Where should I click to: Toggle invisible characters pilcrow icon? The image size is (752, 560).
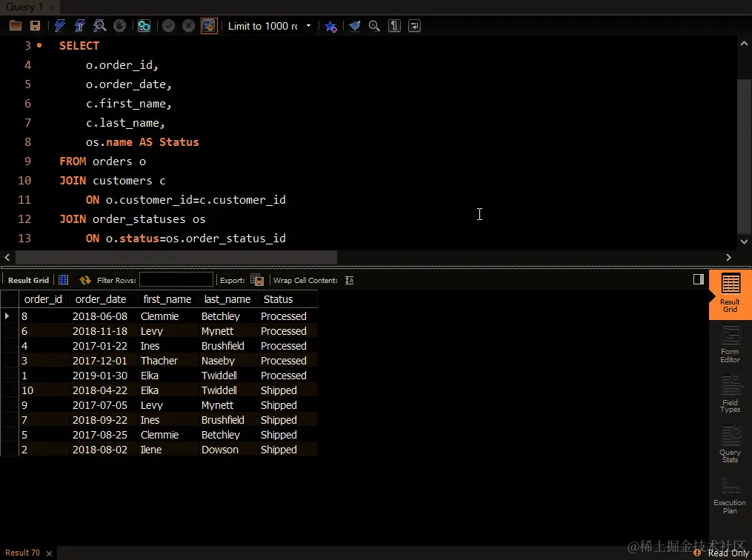click(x=394, y=26)
